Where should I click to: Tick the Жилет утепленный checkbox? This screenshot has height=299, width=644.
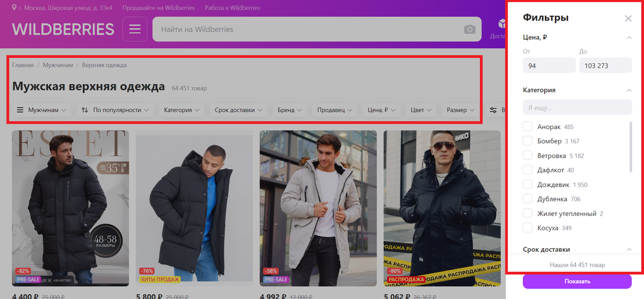pos(528,214)
